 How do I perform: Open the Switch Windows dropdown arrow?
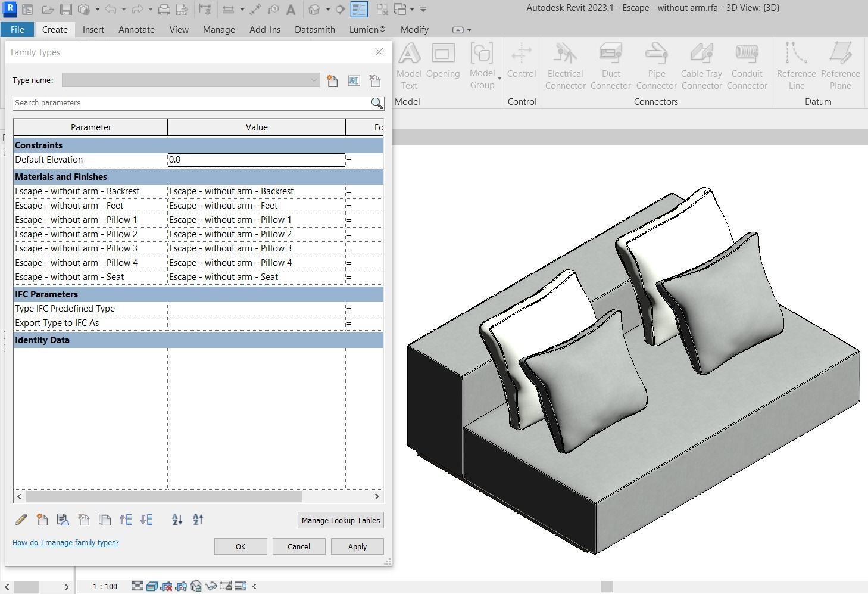coord(412,10)
